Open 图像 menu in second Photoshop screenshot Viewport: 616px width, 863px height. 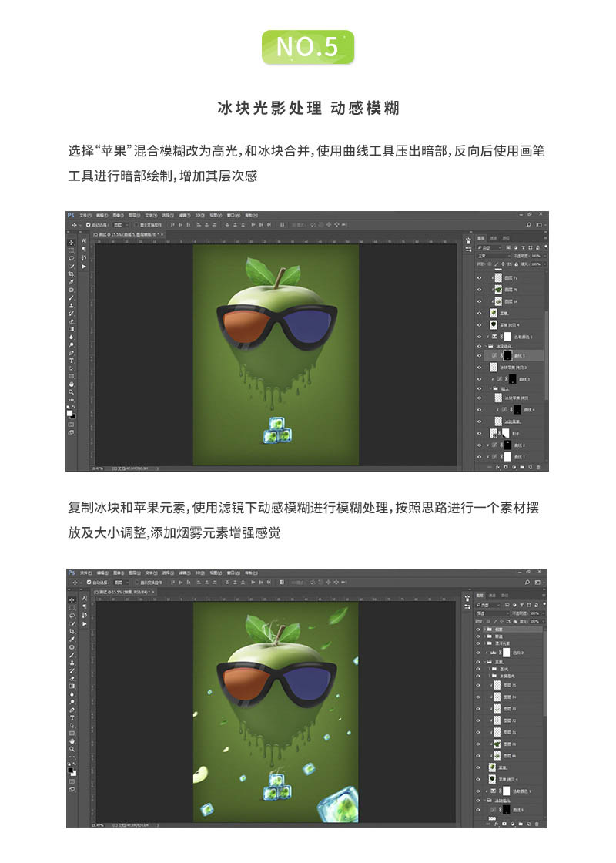click(x=119, y=573)
